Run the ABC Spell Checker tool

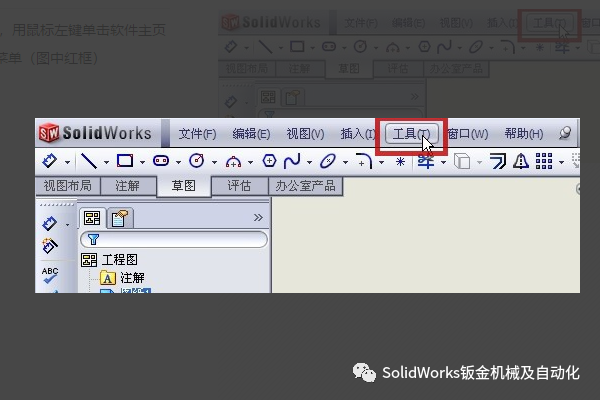(x=50, y=275)
